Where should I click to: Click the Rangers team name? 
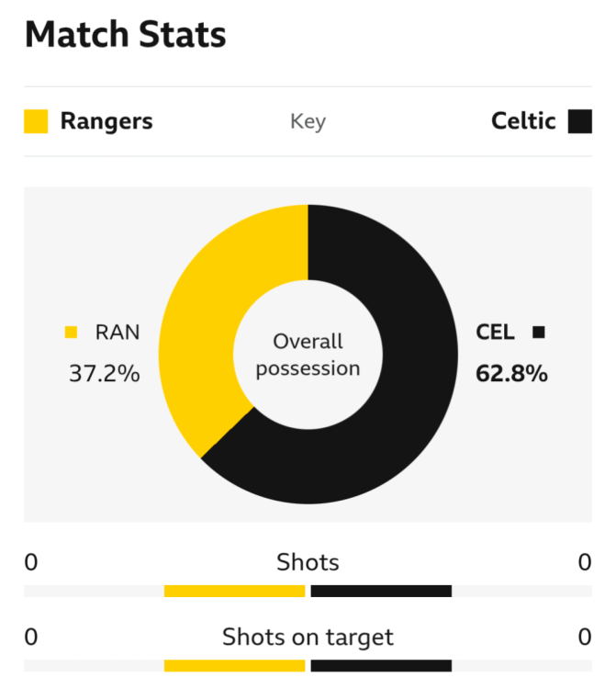[106, 121]
